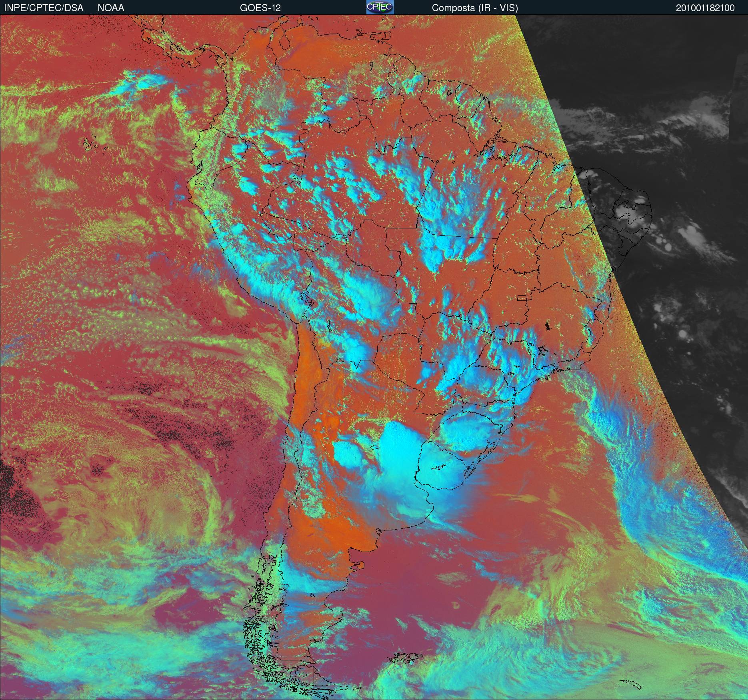
Task: Click the Composta (IR - VIS) title
Action: click(475, 8)
